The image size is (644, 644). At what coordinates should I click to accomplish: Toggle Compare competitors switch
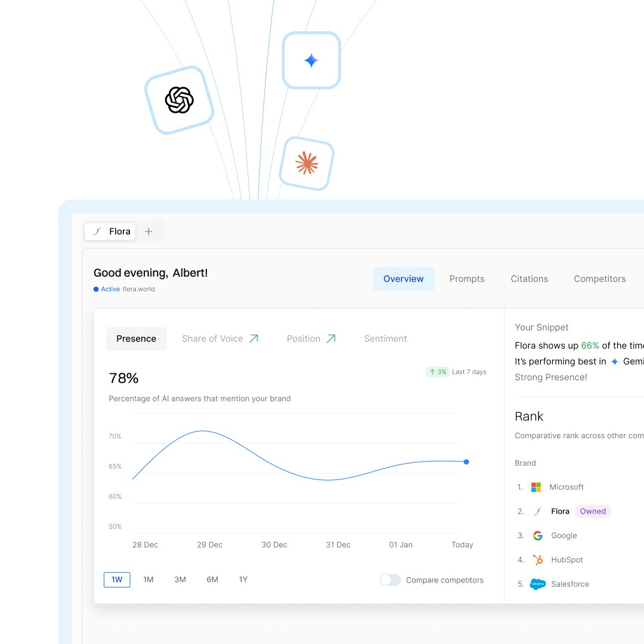[x=390, y=580]
